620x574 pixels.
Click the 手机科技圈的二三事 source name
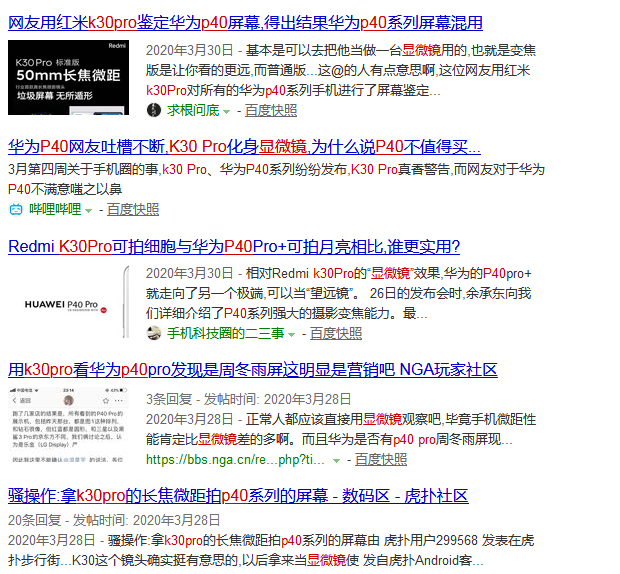tap(224, 334)
